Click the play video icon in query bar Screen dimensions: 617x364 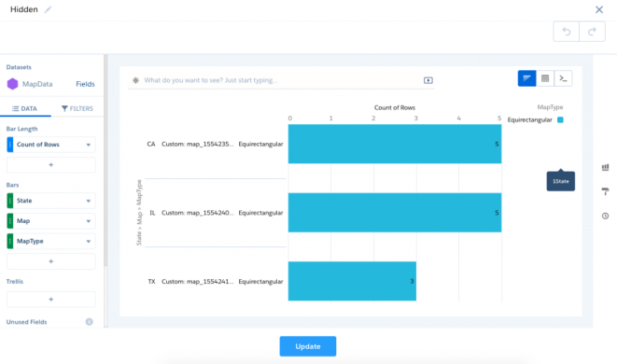click(x=428, y=80)
